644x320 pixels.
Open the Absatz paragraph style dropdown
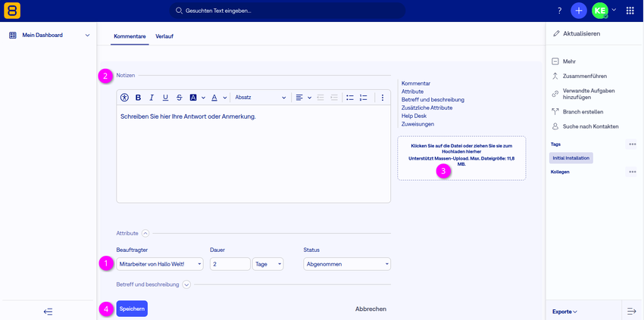click(x=260, y=98)
